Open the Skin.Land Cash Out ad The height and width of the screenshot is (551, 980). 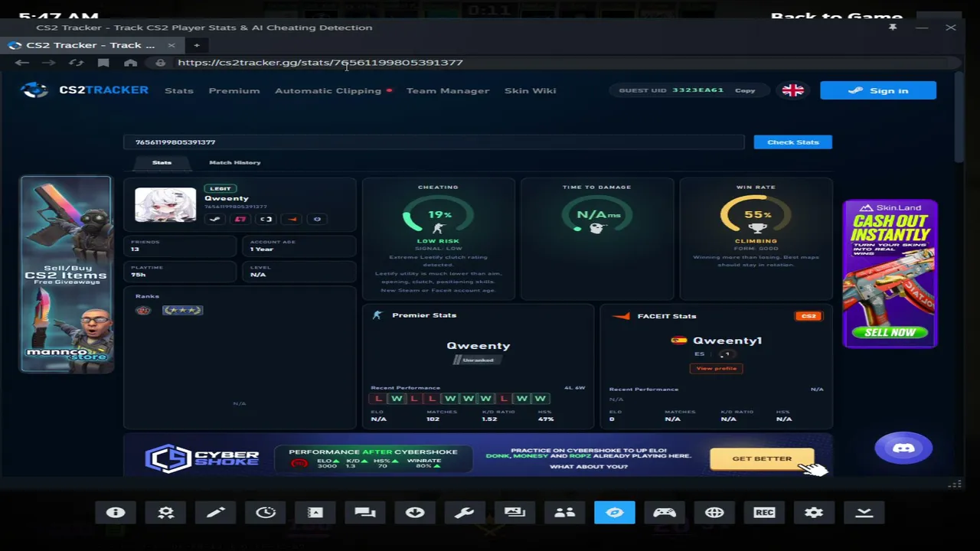[890, 273]
